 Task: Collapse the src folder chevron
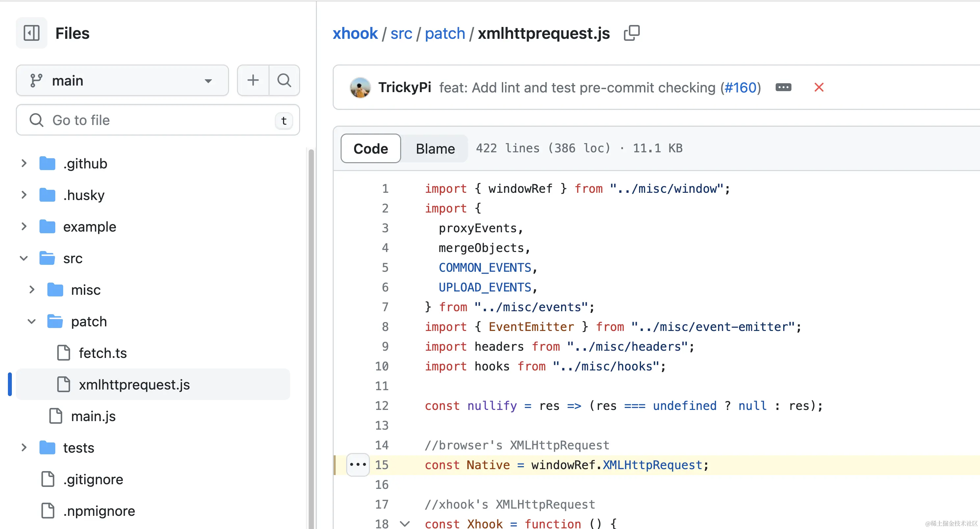pos(24,258)
